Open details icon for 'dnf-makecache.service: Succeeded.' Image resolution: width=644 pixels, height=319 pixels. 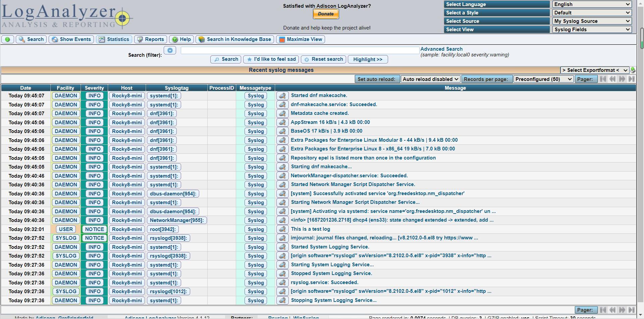pos(282,105)
